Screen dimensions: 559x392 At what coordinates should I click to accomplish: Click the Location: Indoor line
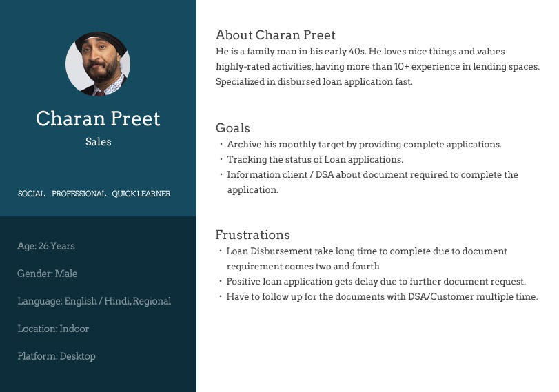click(x=53, y=329)
